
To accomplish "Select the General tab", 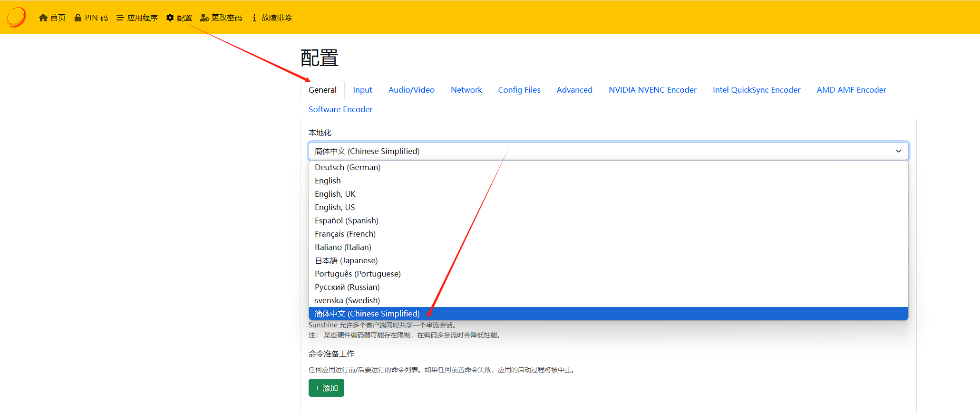I will (322, 90).
